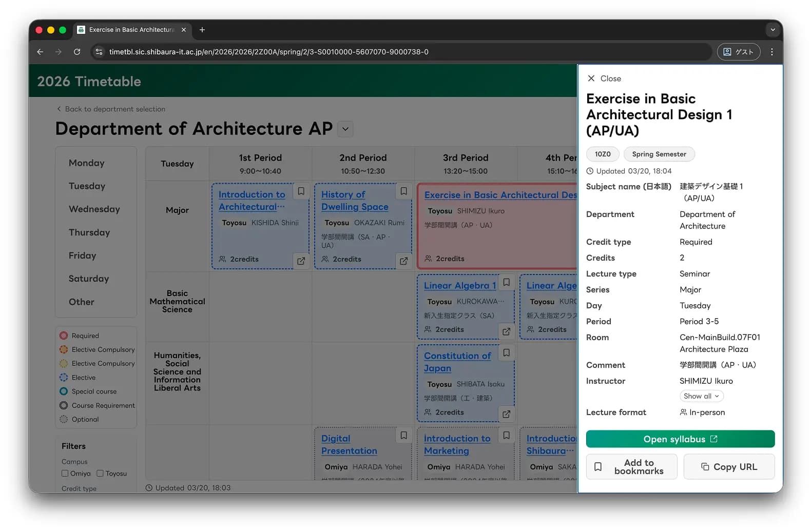Bookmark the Introduction to Architectural course
The height and width of the screenshot is (531, 812).
click(x=301, y=191)
